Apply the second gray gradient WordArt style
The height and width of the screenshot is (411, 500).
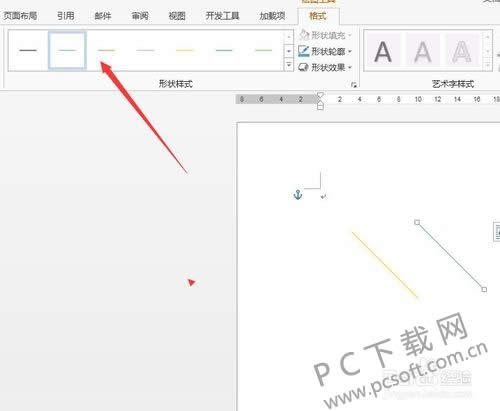point(422,51)
